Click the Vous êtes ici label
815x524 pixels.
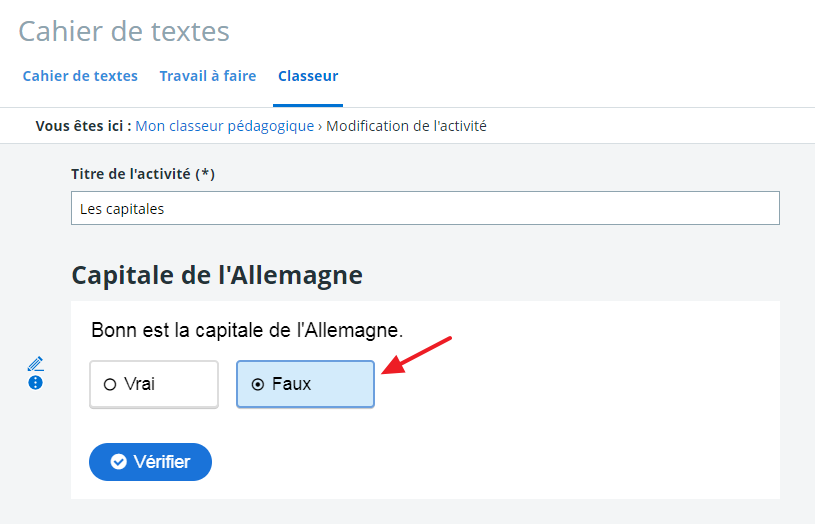coord(83,126)
